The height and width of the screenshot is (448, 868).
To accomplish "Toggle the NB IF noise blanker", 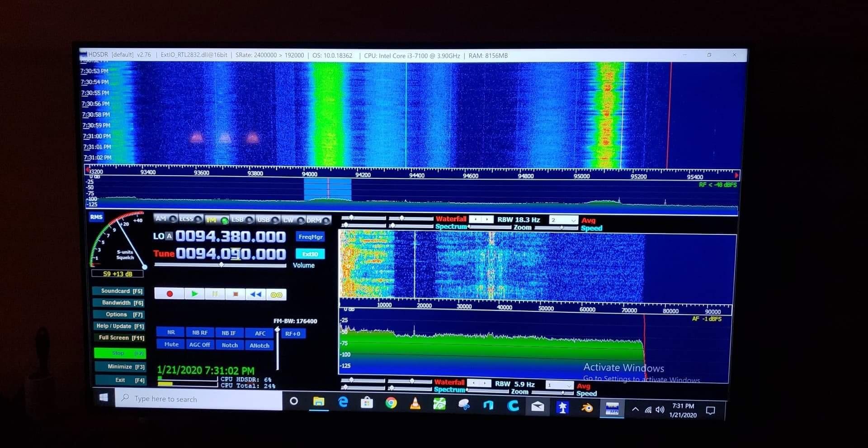I will point(228,333).
